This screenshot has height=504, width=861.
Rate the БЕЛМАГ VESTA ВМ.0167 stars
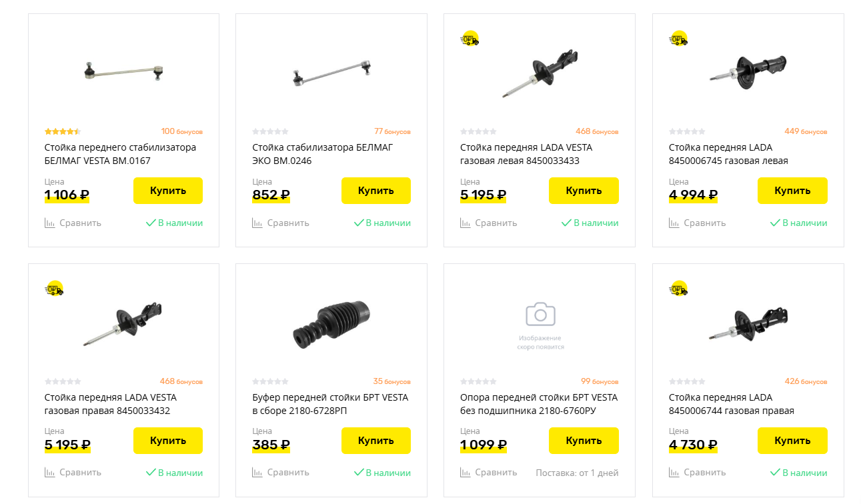coord(63,131)
